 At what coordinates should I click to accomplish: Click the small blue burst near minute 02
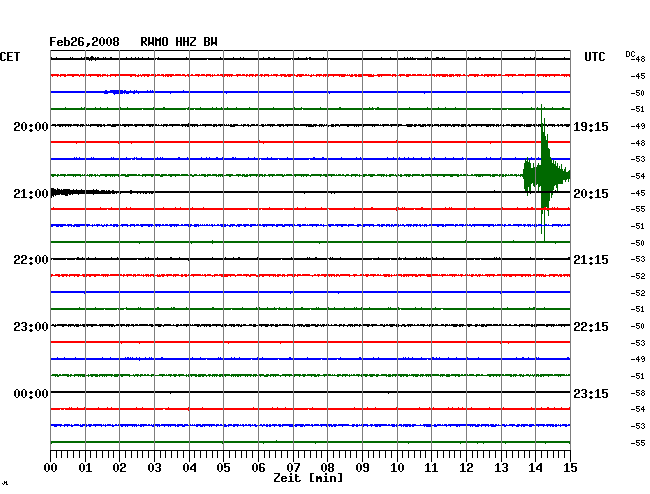tap(121, 92)
